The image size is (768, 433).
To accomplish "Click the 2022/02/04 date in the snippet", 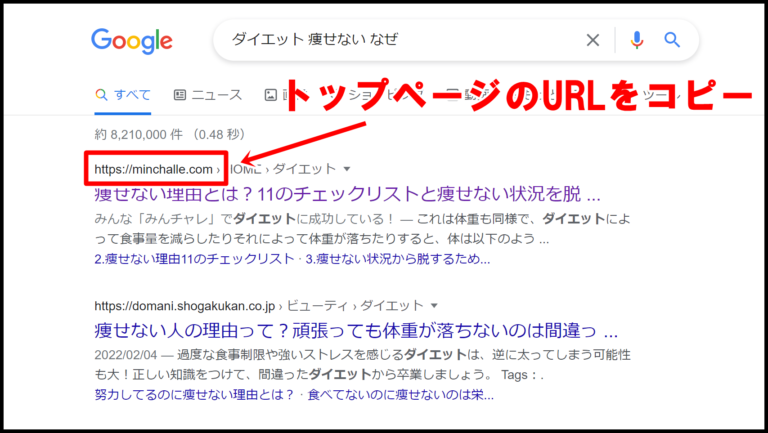I will (x=126, y=354).
